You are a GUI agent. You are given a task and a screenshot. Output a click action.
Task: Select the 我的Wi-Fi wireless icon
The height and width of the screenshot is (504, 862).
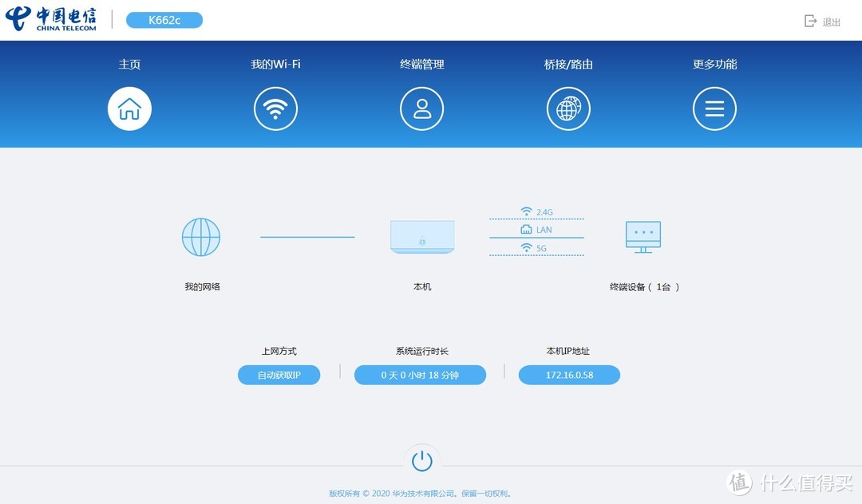[x=275, y=108]
